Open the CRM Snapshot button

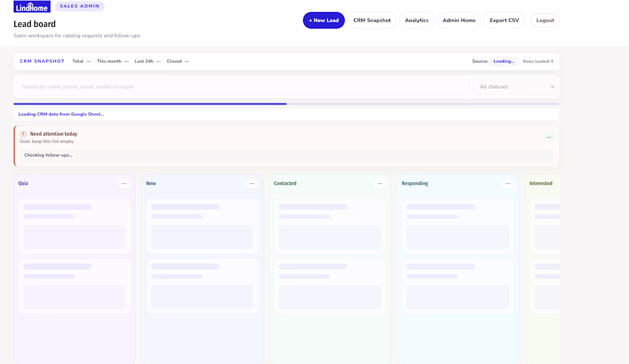(372, 21)
